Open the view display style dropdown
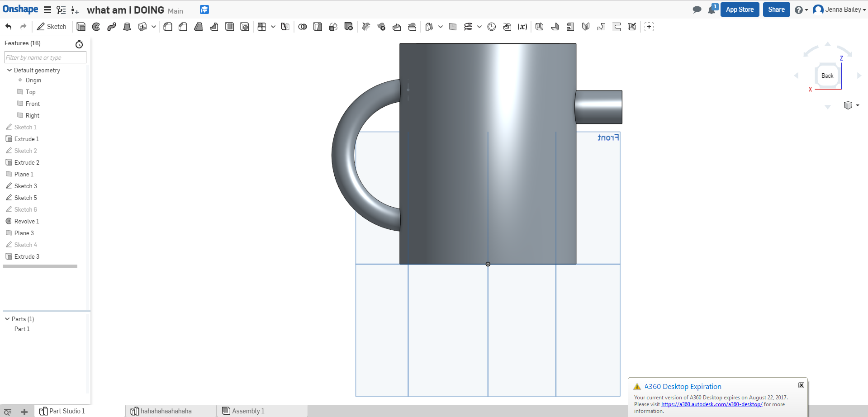The width and height of the screenshot is (868, 417). click(x=851, y=105)
